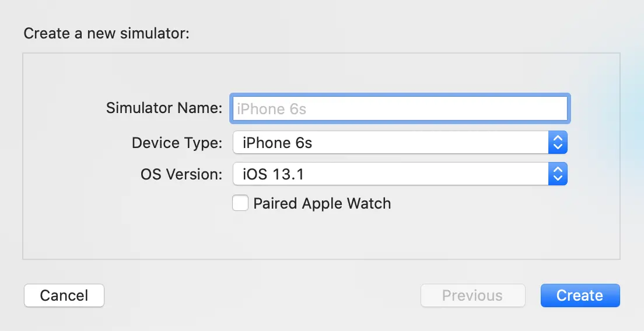Select the iPhone 6s value in Device Type
The image size is (644, 331).
pyautogui.click(x=278, y=143)
